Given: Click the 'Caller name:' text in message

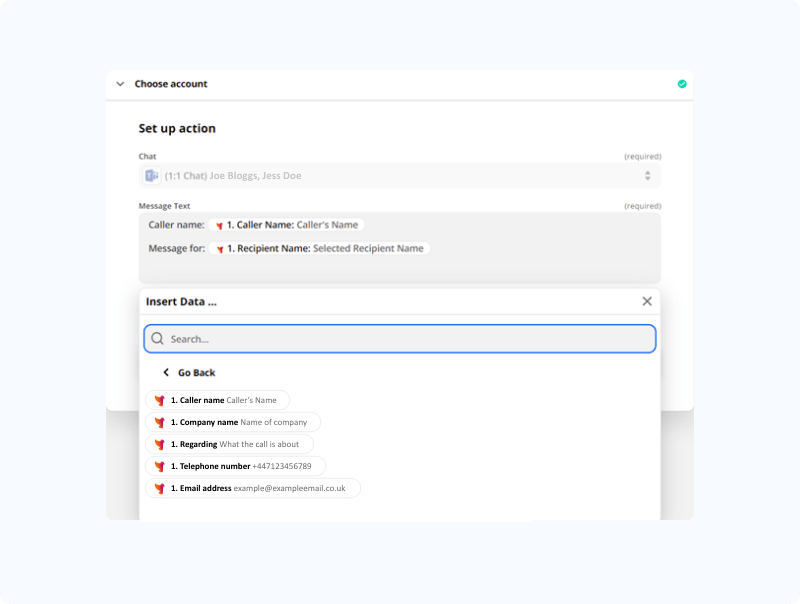Looking at the screenshot, I should click(176, 225).
